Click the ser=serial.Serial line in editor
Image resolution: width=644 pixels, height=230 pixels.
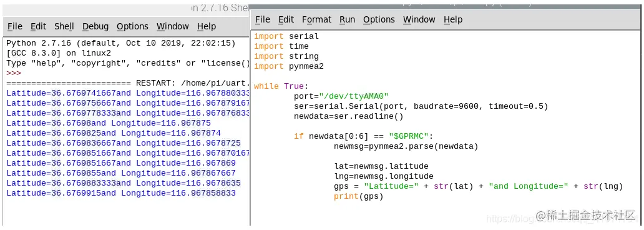point(421,106)
